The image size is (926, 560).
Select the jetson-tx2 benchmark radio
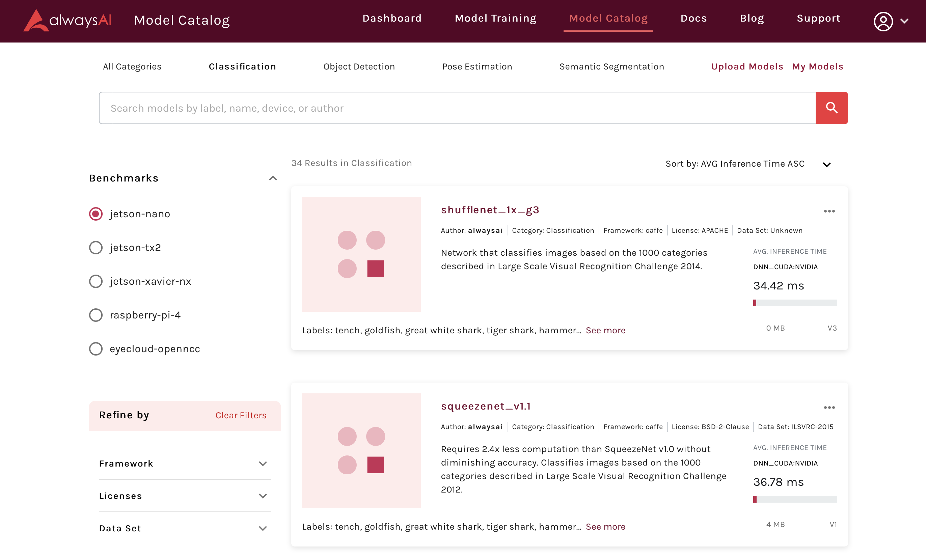click(96, 248)
